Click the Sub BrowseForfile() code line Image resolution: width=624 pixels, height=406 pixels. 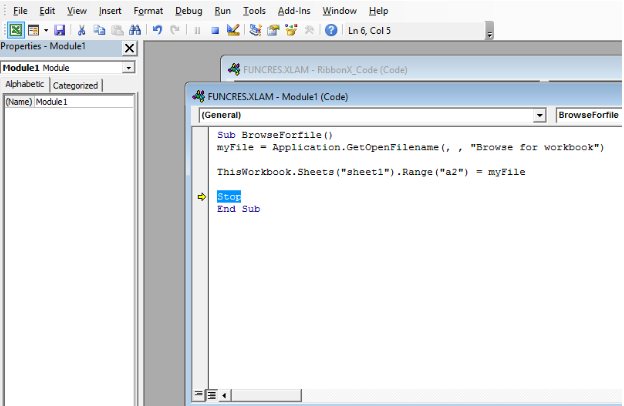click(x=275, y=135)
